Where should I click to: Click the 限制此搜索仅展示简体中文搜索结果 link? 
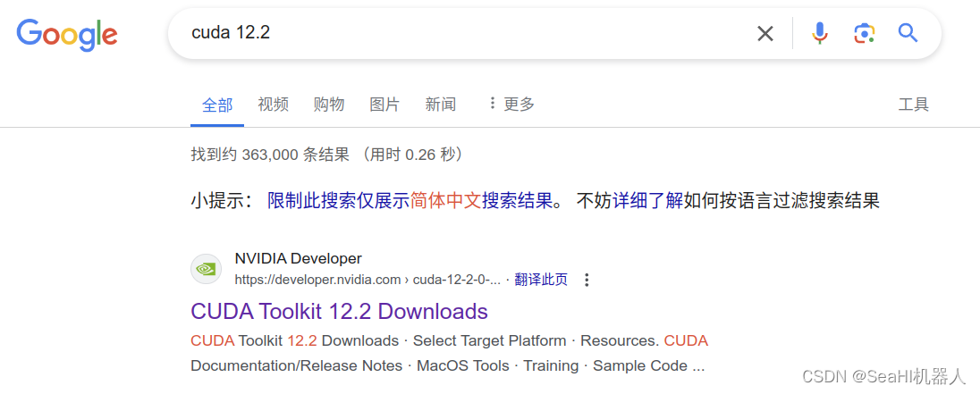tap(410, 201)
